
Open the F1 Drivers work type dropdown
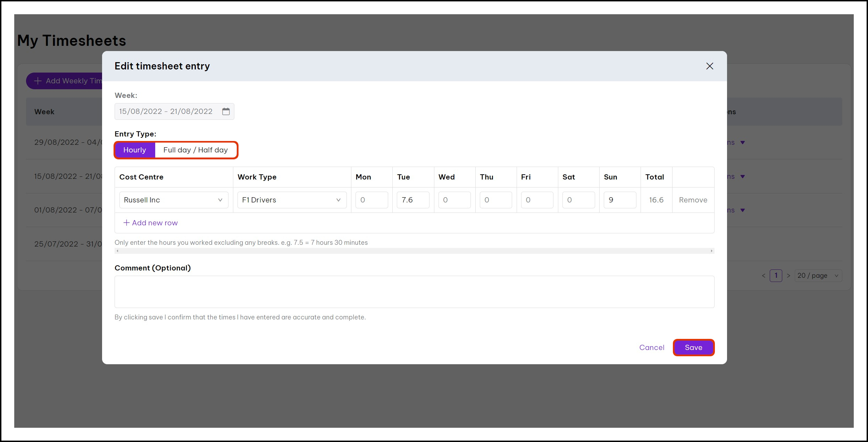[x=292, y=200]
